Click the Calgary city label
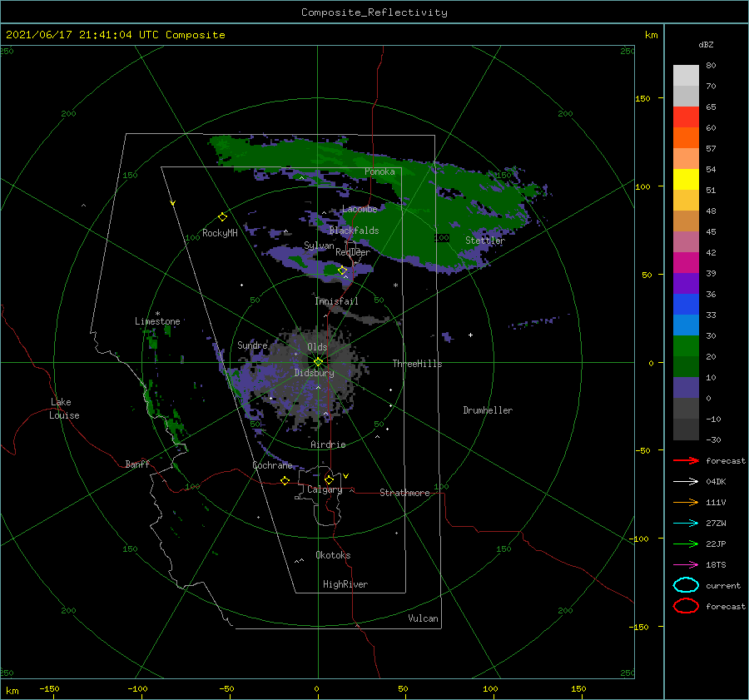 point(325,489)
